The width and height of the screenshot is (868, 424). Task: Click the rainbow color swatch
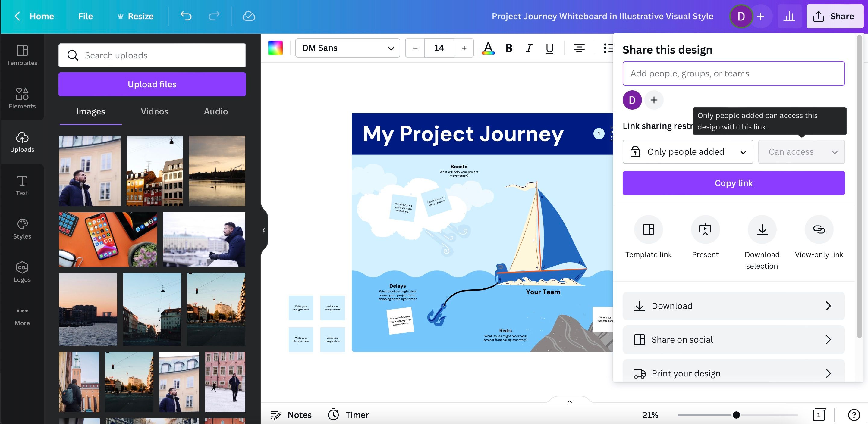click(275, 48)
